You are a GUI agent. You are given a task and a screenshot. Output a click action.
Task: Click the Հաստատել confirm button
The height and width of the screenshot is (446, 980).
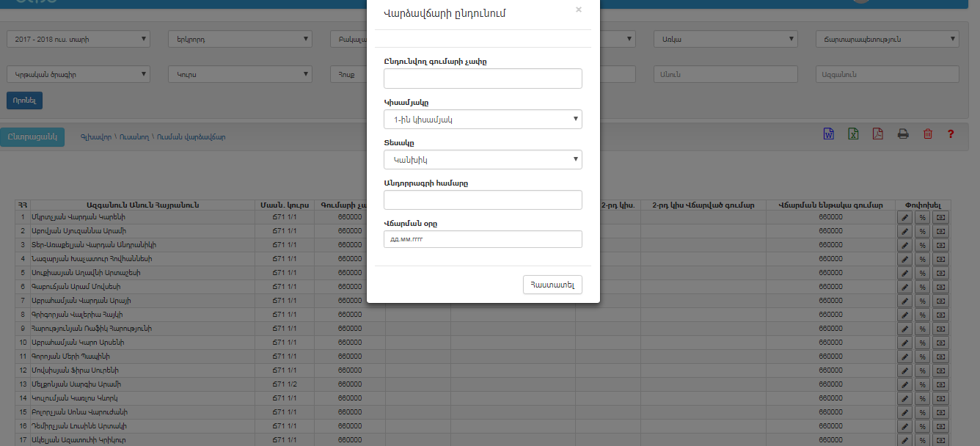pos(552,285)
